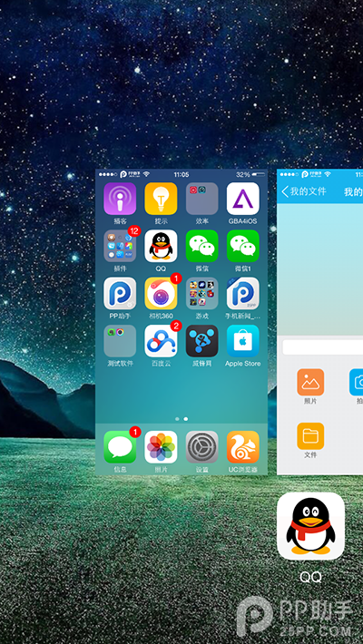
Task: Select the first home screen page dot
Action: click(x=177, y=419)
